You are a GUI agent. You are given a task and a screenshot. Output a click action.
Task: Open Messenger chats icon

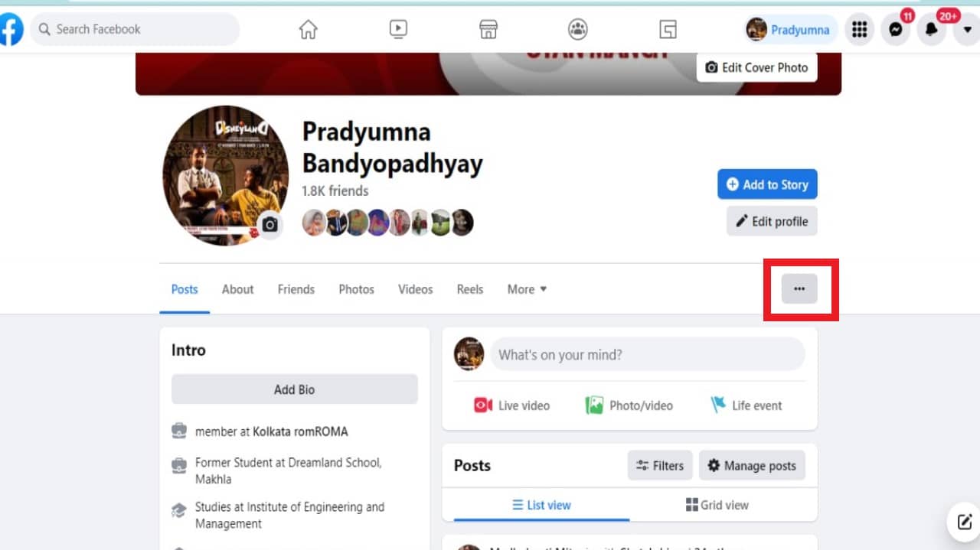(896, 29)
